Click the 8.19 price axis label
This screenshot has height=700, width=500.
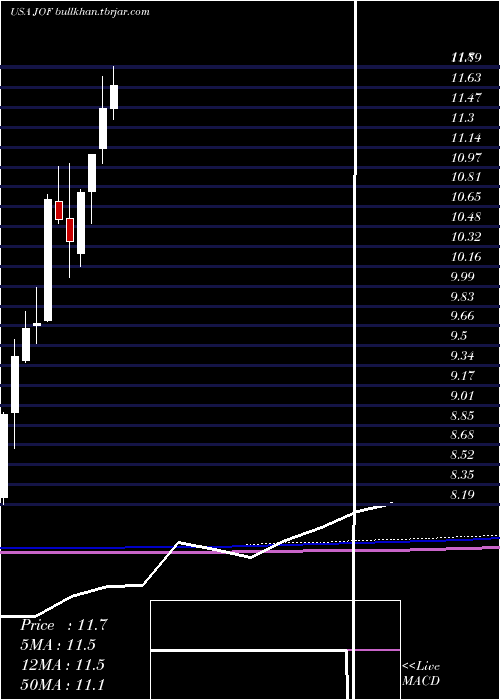462,495
